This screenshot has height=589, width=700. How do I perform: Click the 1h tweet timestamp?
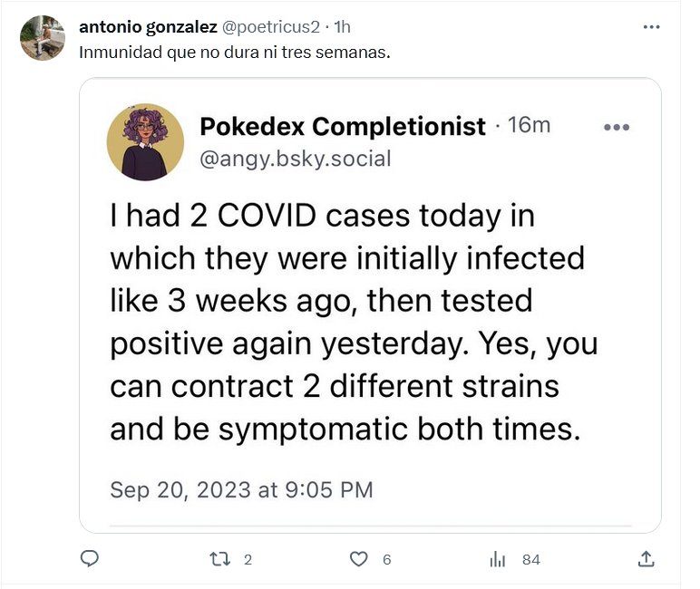tap(344, 26)
